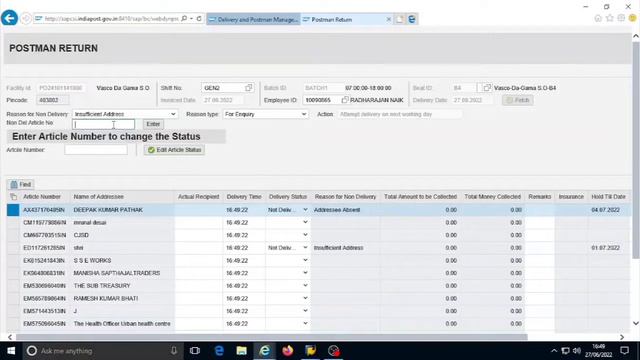
Task: Open a new browser tab
Action: (x=400, y=19)
